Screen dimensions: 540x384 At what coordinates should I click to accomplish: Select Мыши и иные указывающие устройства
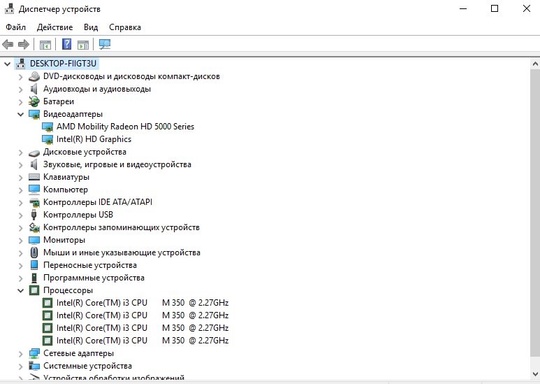pos(122,253)
